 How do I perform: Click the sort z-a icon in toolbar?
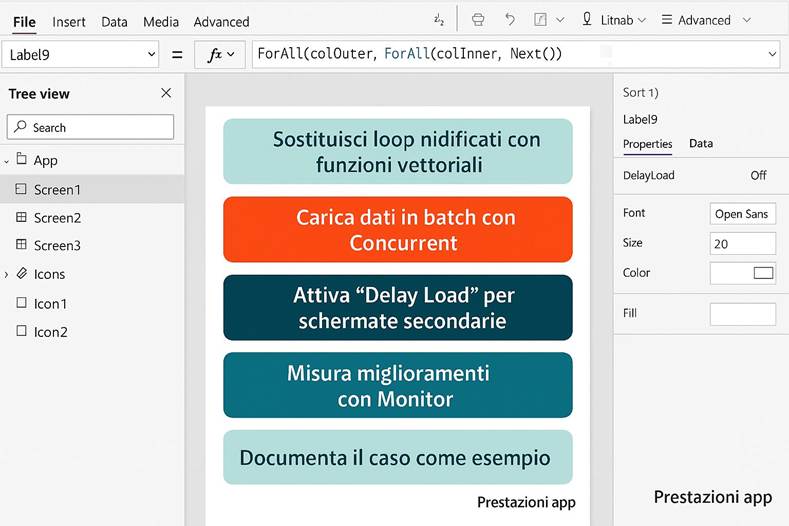click(439, 20)
